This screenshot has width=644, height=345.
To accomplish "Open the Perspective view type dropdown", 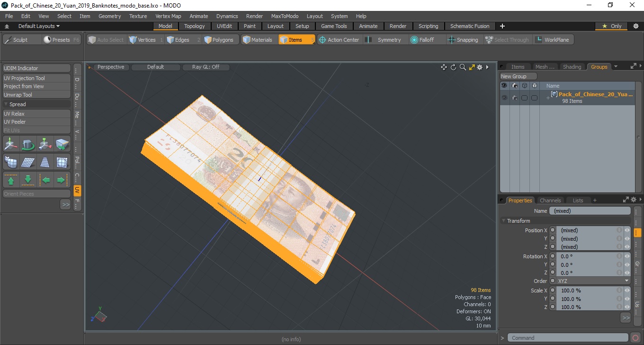I will click(x=111, y=67).
